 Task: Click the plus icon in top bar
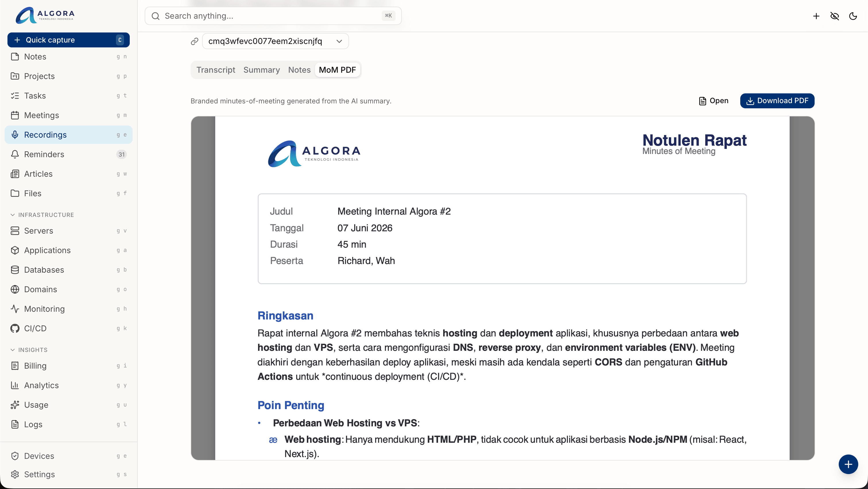(x=816, y=16)
